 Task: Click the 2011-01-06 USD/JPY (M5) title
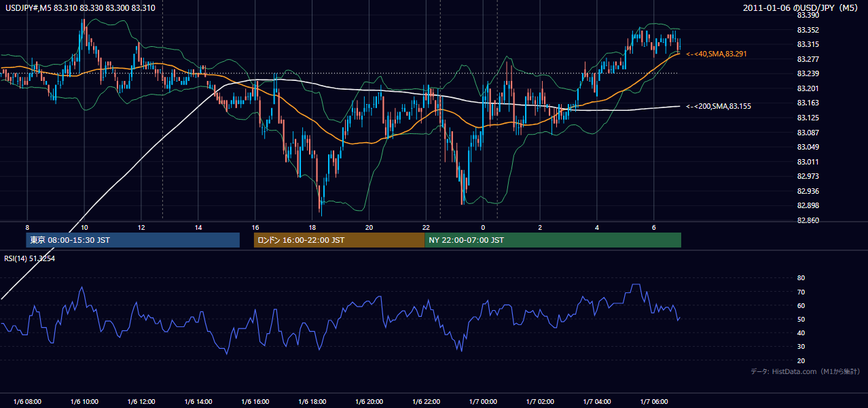(x=801, y=7)
